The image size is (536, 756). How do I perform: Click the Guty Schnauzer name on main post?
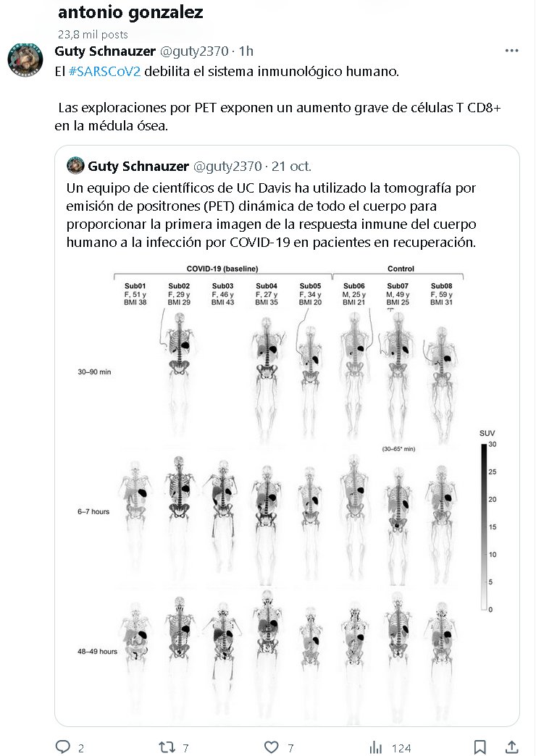click(104, 51)
